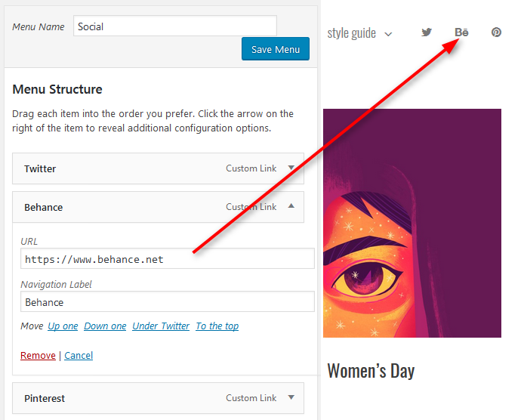Image resolution: width=524 pixels, height=420 pixels.
Task: Remove the Behance menu item
Action: tap(38, 356)
